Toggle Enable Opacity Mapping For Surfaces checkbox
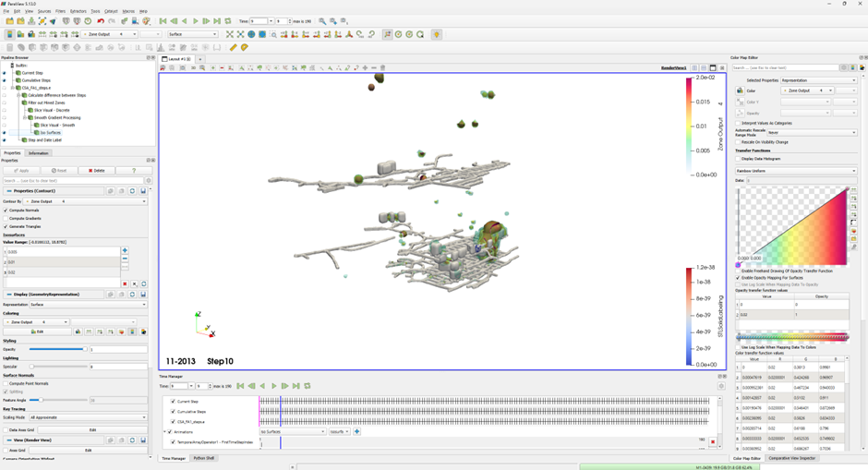 (x=738, y=278)
